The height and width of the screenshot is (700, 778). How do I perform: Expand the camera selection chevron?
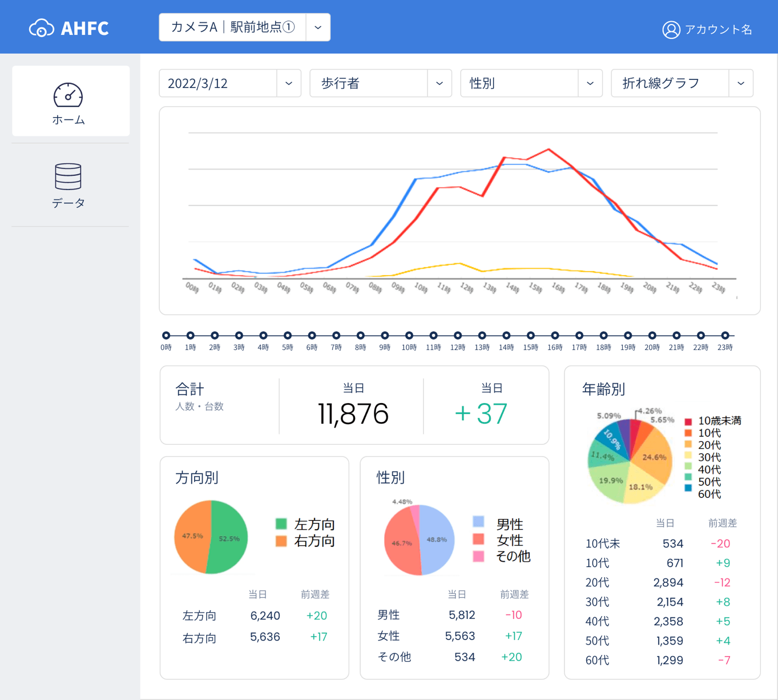pos(318,27)
